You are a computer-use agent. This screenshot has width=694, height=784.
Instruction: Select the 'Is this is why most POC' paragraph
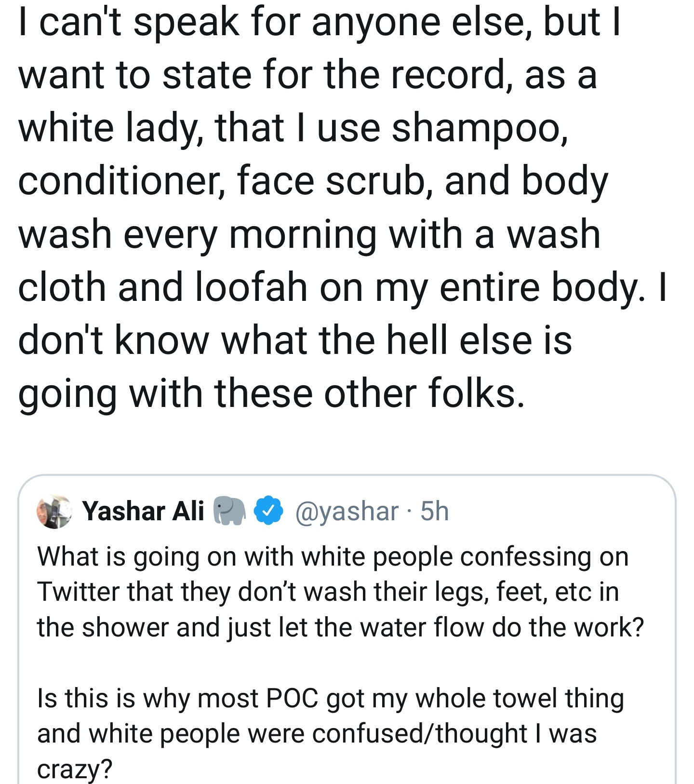point(331,733)
